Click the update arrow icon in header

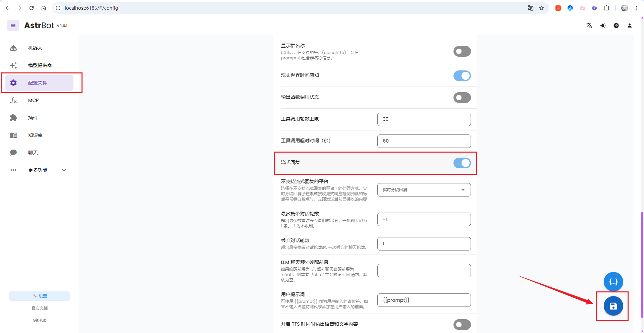point(616,26)
